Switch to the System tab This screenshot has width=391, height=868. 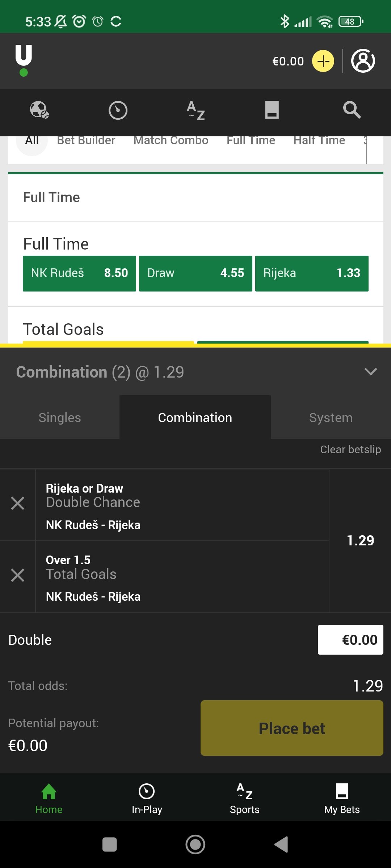click(x=331, y=418)
